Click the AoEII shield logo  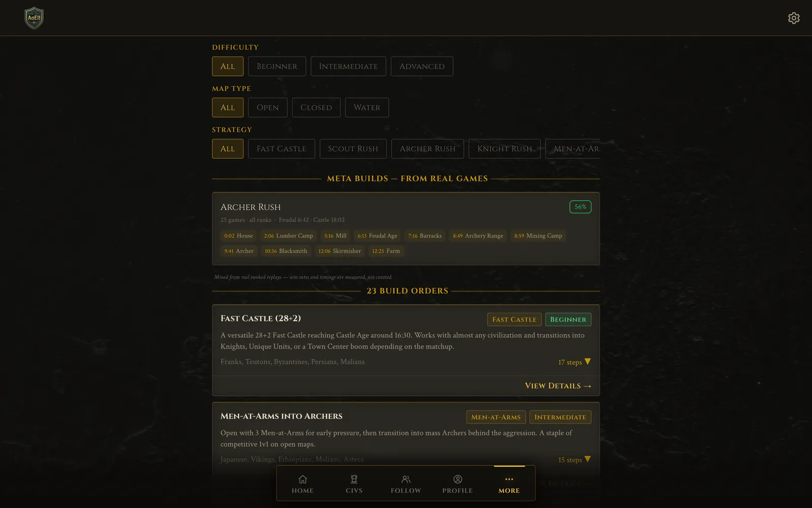click(34, 18)
